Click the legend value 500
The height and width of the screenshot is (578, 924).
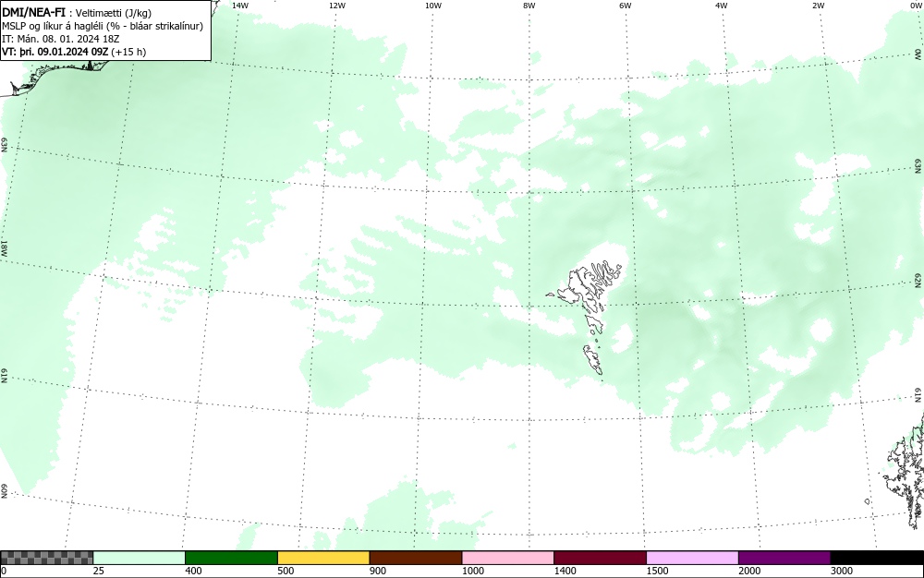point(286,571)
